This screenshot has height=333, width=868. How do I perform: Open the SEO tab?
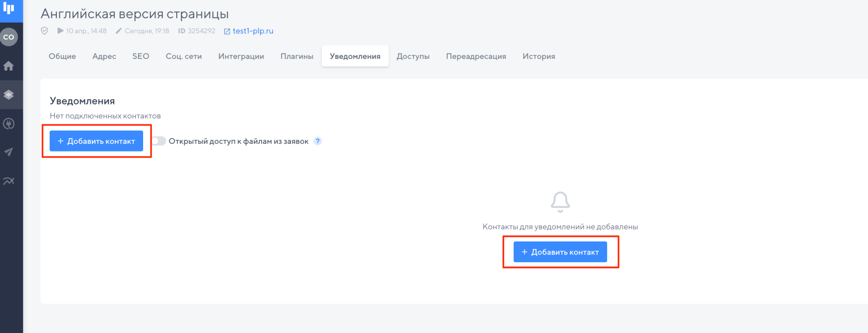point(141,56)
